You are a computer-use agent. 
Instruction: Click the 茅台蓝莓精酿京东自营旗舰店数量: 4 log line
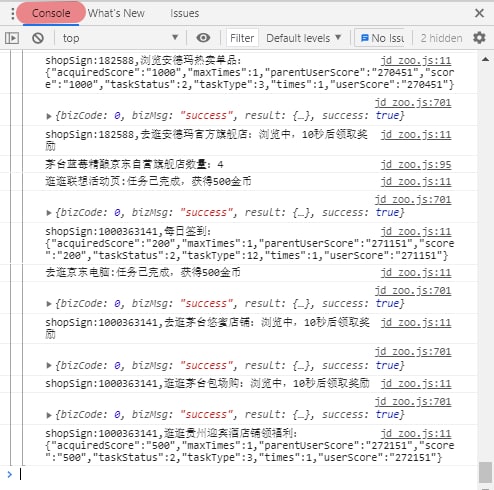click(134, 164)
